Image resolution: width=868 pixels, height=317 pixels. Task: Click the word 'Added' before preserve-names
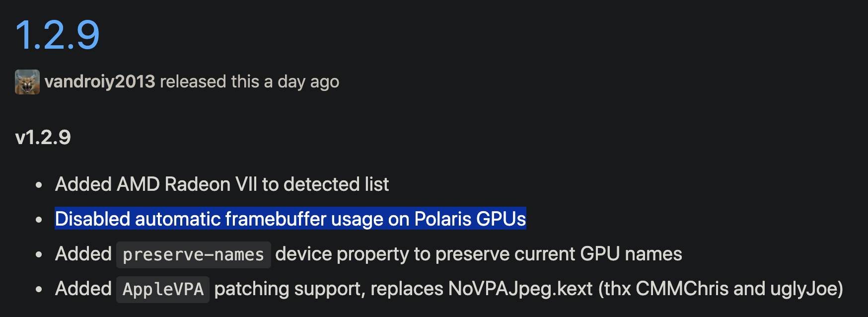(x=83, y=254)
